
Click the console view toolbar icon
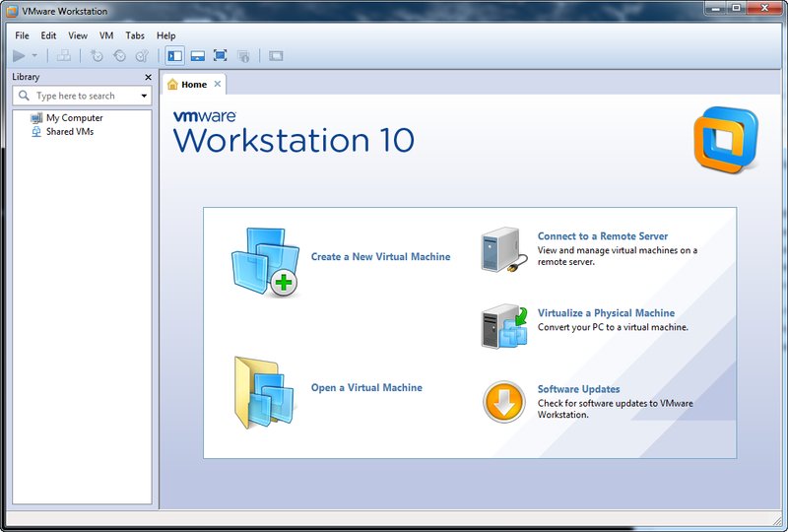[x=276, y=56]
